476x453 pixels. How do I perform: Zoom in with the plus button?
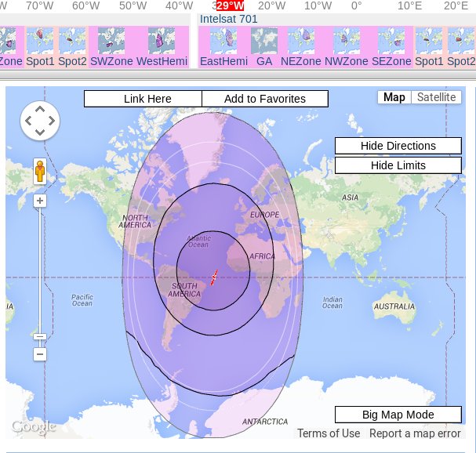[40, 201]
